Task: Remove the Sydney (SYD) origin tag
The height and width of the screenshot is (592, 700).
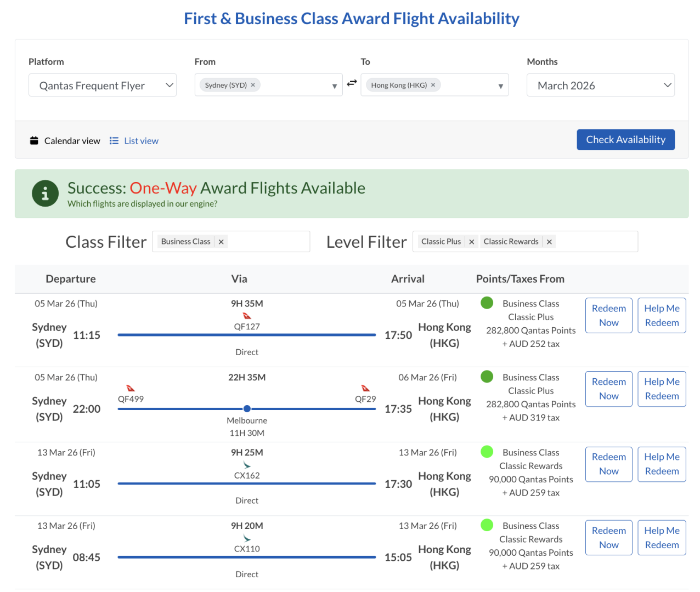Action: tap(253, 85)
